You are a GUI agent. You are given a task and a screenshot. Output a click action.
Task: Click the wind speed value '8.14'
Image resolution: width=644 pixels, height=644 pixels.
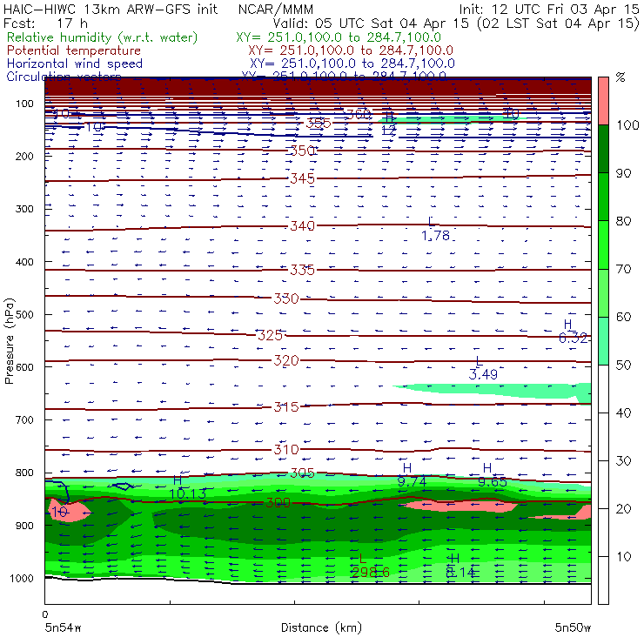[460, 572]
